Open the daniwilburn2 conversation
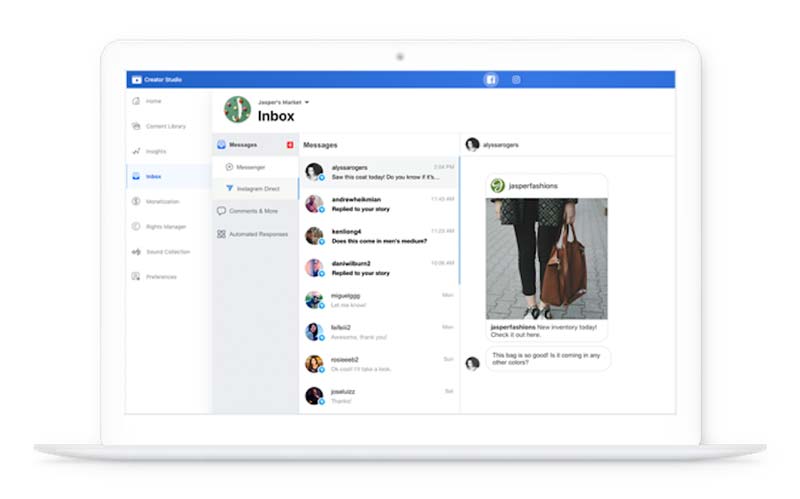This screenshot has height=499, width=800. [379, 268]
